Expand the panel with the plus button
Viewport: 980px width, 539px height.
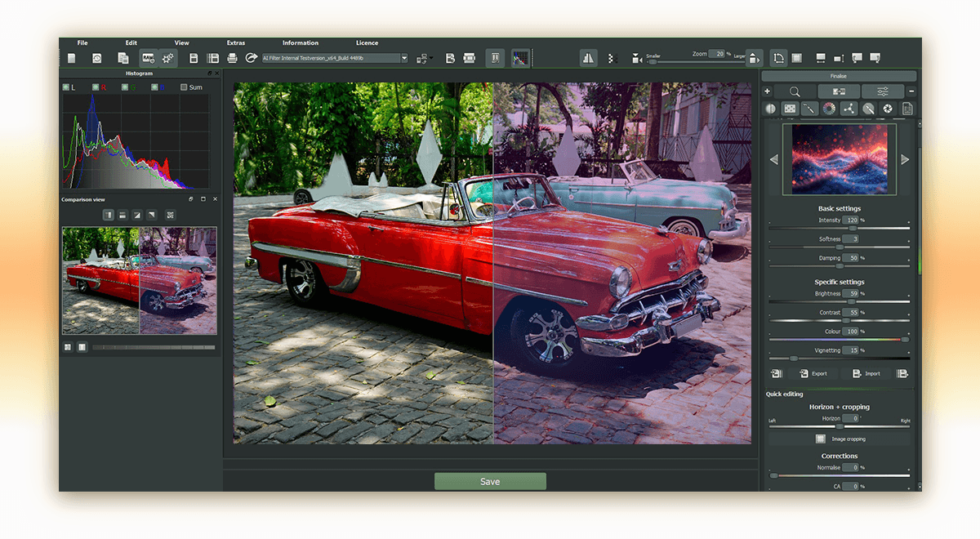click(767, 91)
